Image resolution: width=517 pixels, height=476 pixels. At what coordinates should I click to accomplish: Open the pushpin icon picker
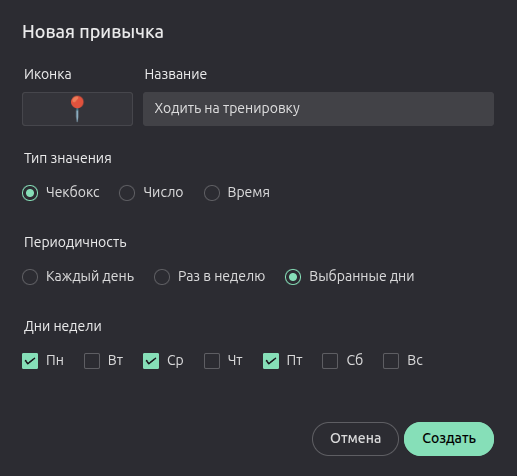77,109
